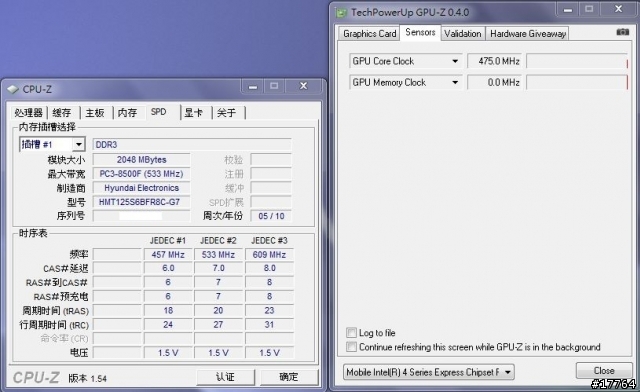640x392 pixels.
Task: Click the Hyundai Electronics manufacturer field
Action: (141, 188)
